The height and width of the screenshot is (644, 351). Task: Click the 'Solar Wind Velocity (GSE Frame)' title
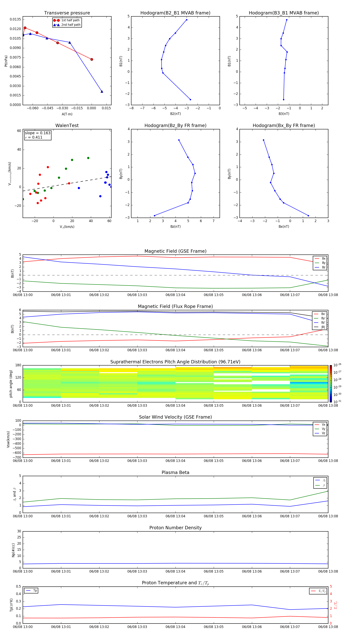(x=175, y=417)
